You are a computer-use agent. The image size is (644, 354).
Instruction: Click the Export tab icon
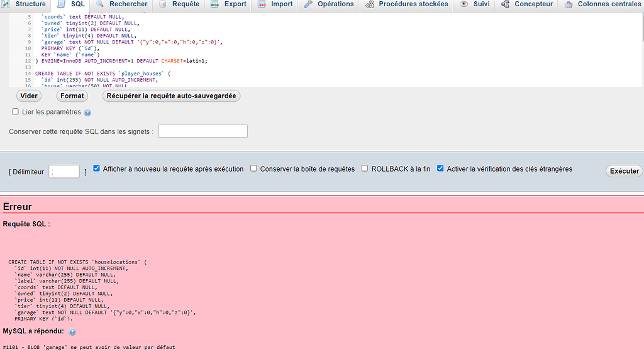point(214,4)
